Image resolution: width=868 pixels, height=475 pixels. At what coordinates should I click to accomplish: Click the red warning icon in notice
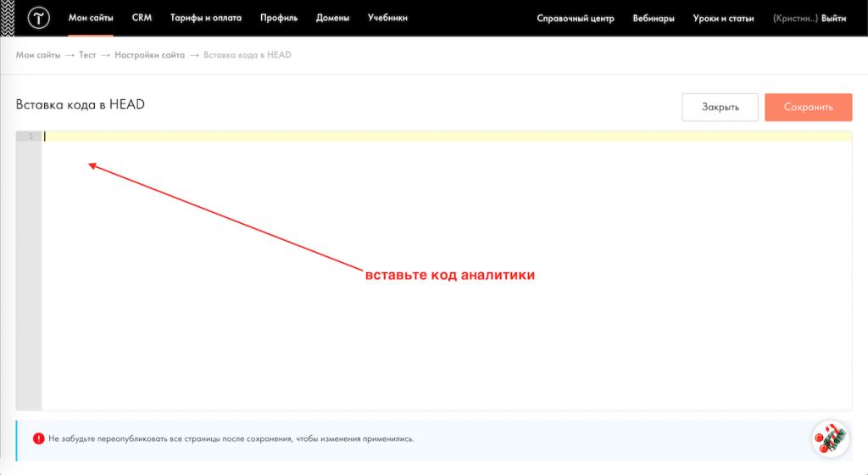(38, 439)
